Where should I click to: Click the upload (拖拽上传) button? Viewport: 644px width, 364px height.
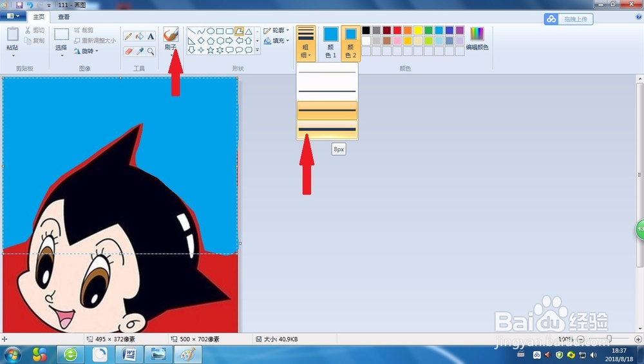(569, 19)
